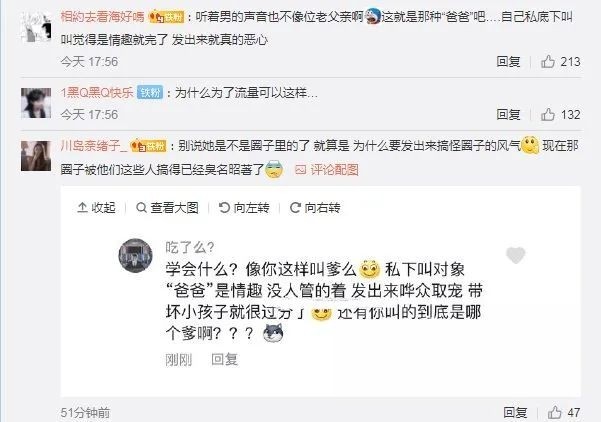
Task: Reply to 1黑Q黑Q快乐's comment
Action: pos(508,114)
